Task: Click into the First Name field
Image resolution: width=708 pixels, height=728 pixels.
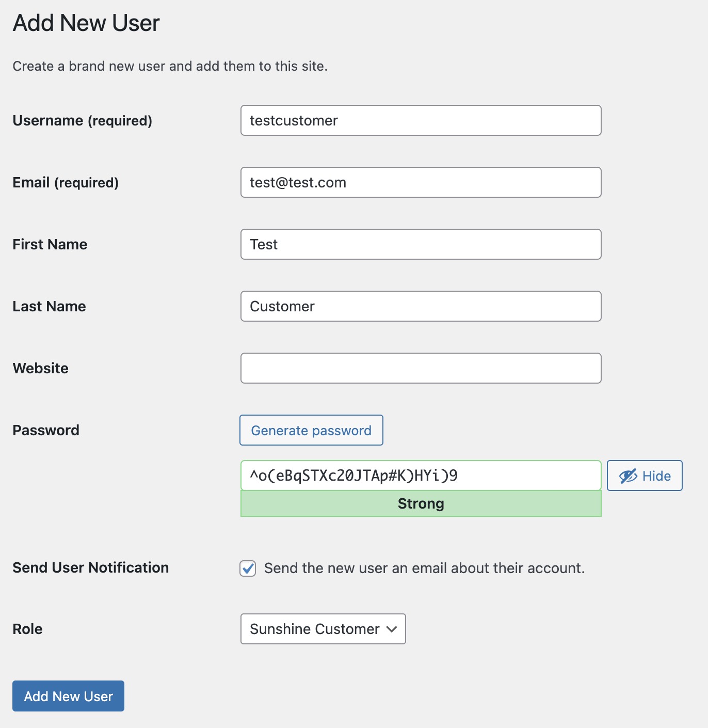Action: [x=421, y=244]
